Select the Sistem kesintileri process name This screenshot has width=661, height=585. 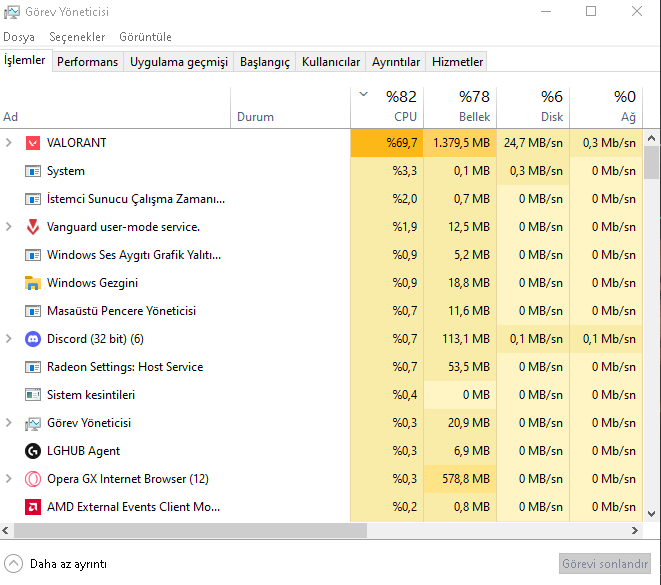pos(91,395)
